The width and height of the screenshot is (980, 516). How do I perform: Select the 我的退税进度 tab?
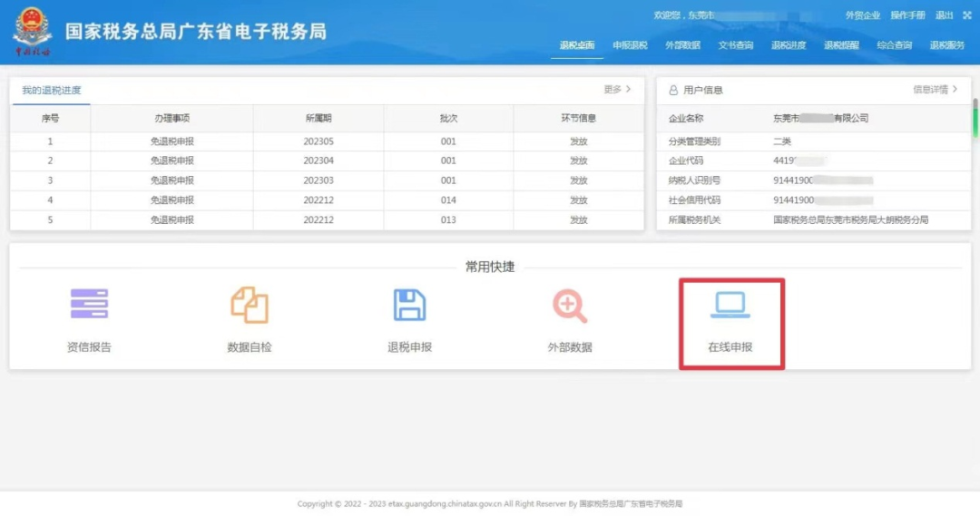[x=51, y=90]
